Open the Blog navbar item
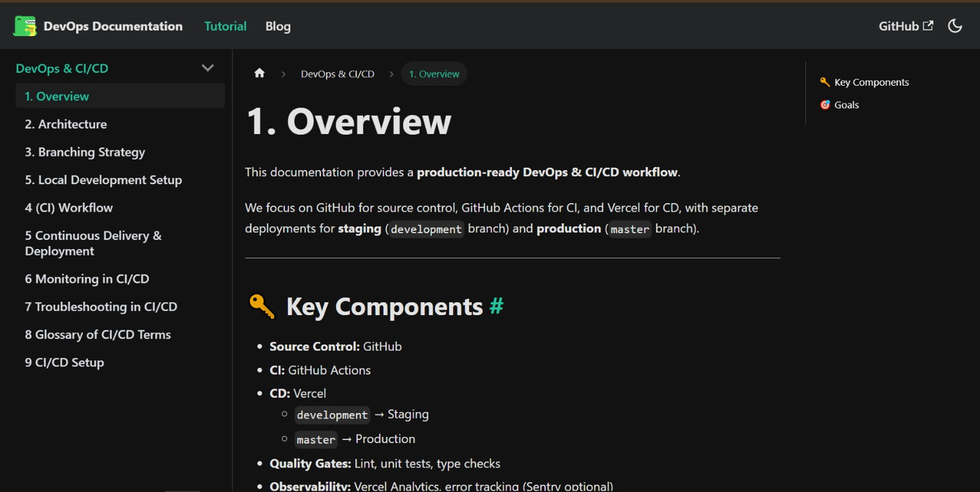Screen dimensions: 980x492 pos(278,26)
